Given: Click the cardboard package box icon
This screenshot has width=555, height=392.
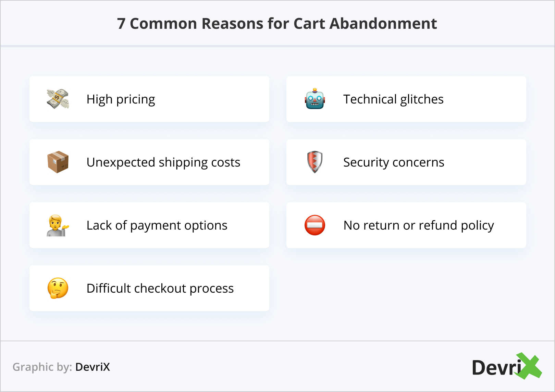Looking at the screenshot, I should pyautogui.click(x=58, y=162).
